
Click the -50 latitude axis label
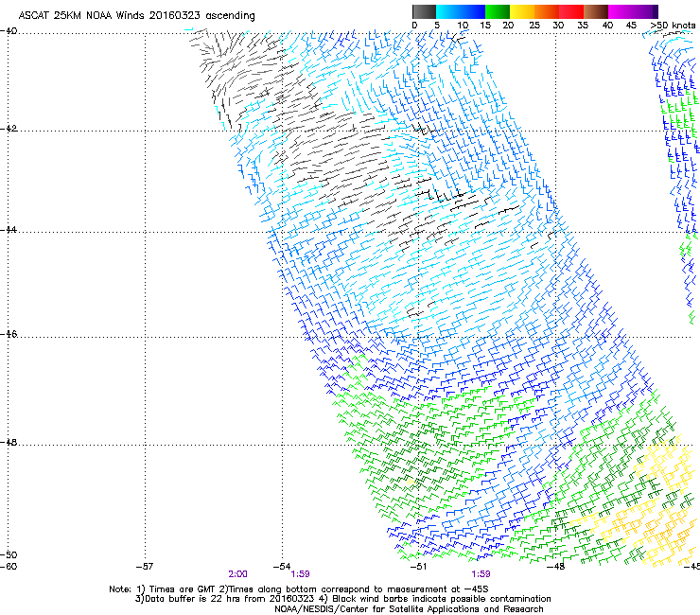[x=9, y=555]
